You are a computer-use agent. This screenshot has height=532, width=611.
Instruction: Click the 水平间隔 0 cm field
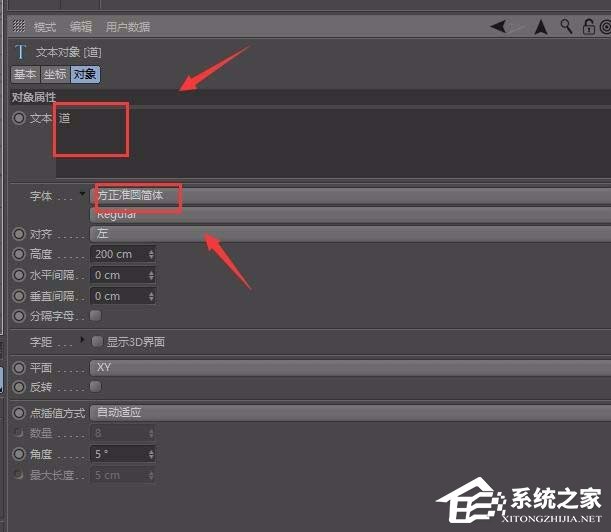119,275
